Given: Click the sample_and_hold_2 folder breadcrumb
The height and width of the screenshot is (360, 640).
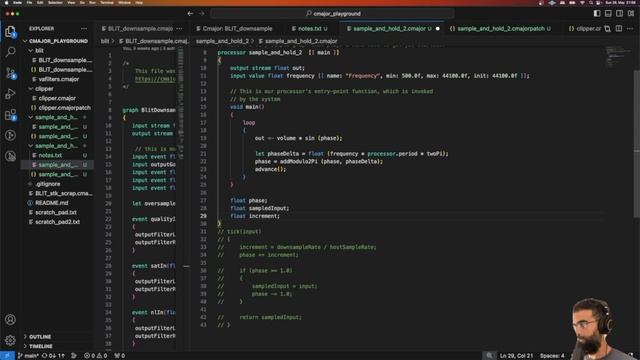Looking at the screenshot, I should point(222,41).
